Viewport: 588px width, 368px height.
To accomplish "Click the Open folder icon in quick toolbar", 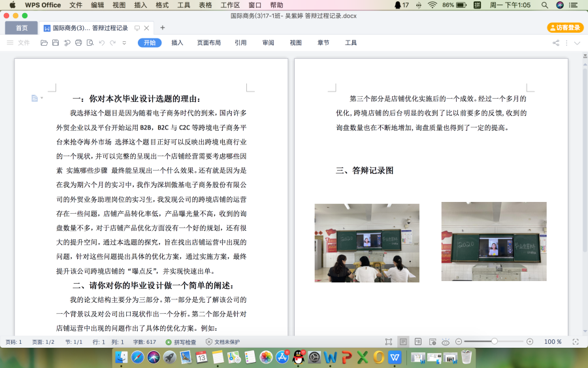I will pos(44,42).
